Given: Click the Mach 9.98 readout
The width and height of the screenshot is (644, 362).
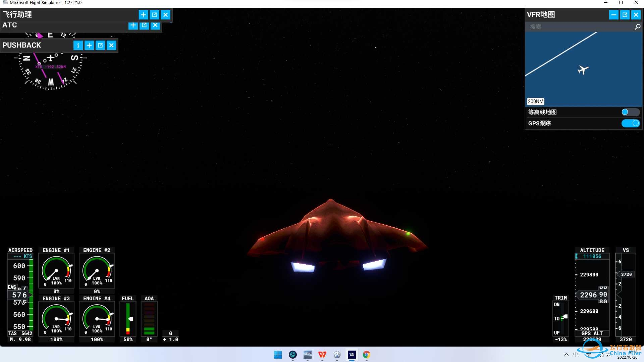Looking at the screenshot, I should click(x=20, y=340).
